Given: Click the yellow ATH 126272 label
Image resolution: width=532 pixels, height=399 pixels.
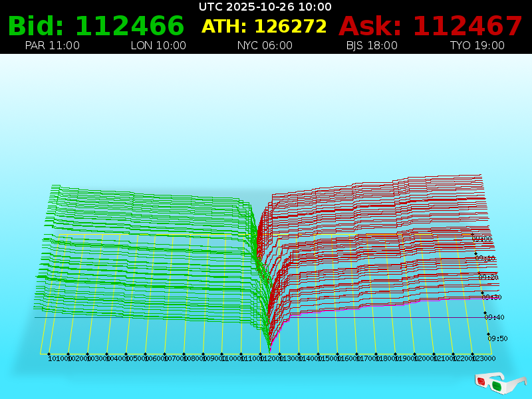Looking at the screenshot, I should [x=264, y=26].
